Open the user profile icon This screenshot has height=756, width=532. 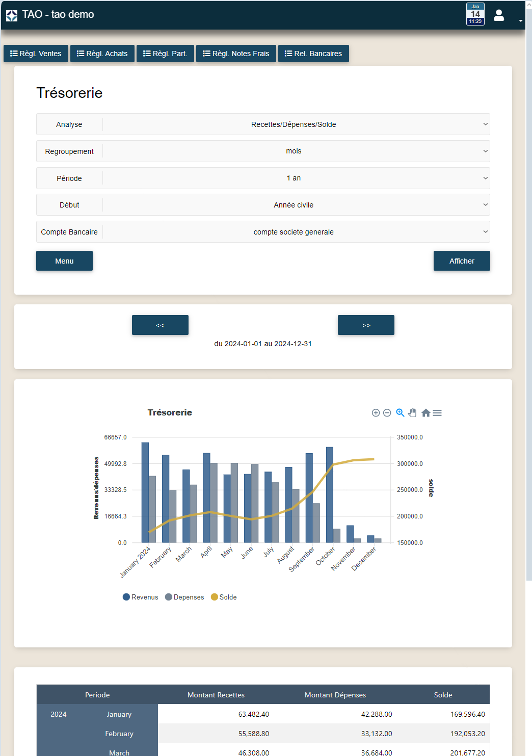tap(499, 15)
